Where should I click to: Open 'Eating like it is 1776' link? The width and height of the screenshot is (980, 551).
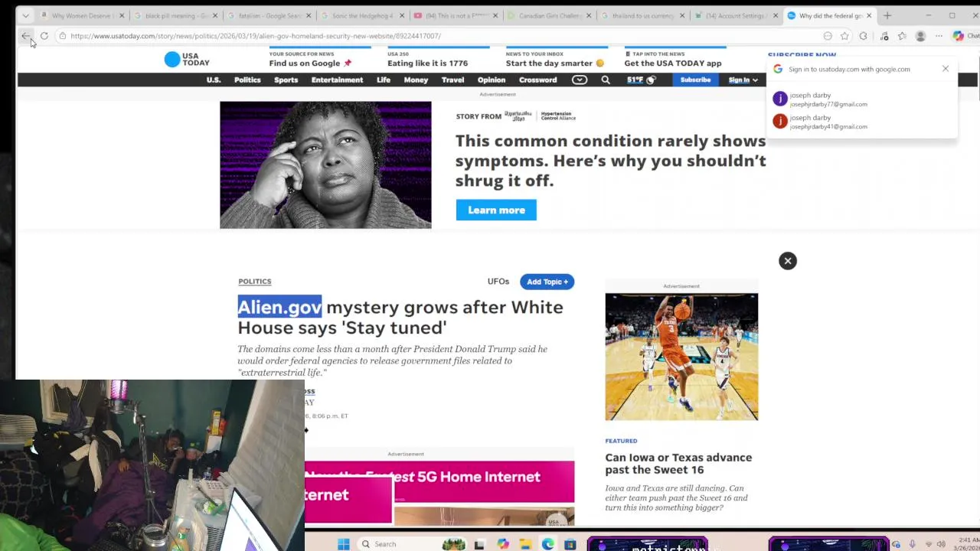click(x=427, y=63)
